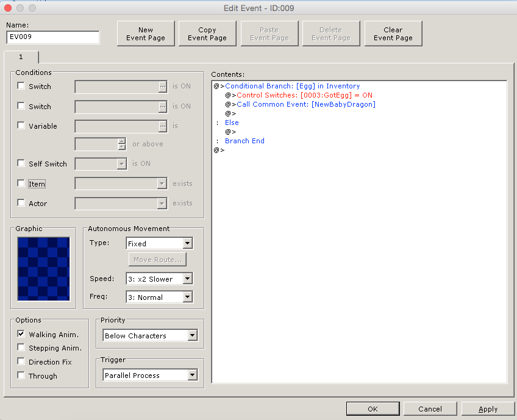Click the Apply button
Viewport: 517px width, 420px height.
[488, 409]
